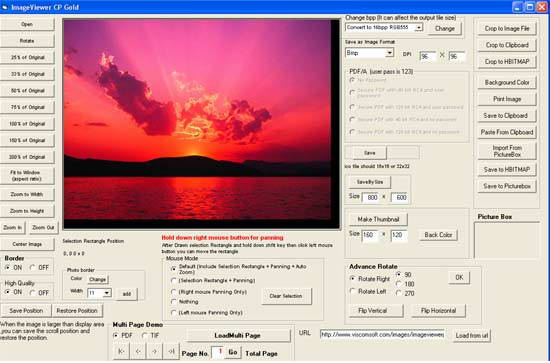Click Paste From Clipboard

click(507, 132)
